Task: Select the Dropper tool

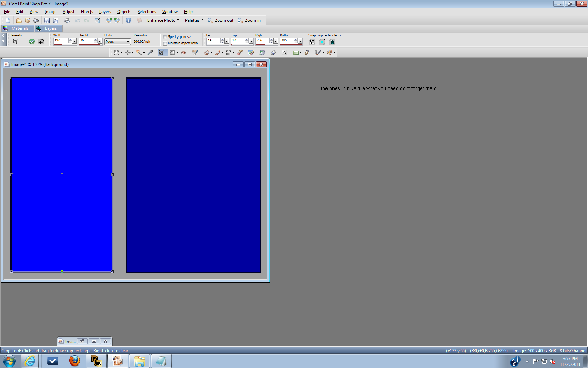Action: click(x=150, y=53)
